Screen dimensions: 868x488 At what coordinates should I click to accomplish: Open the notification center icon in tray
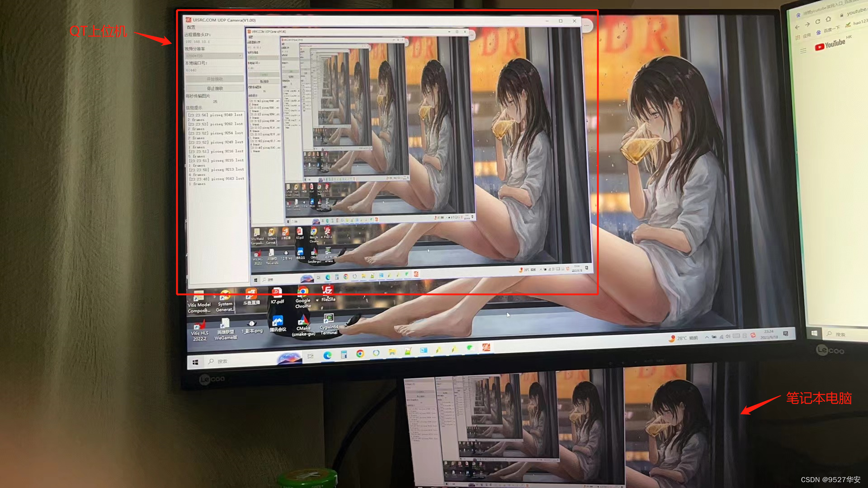pyautogui.click(x=786, y=333)
